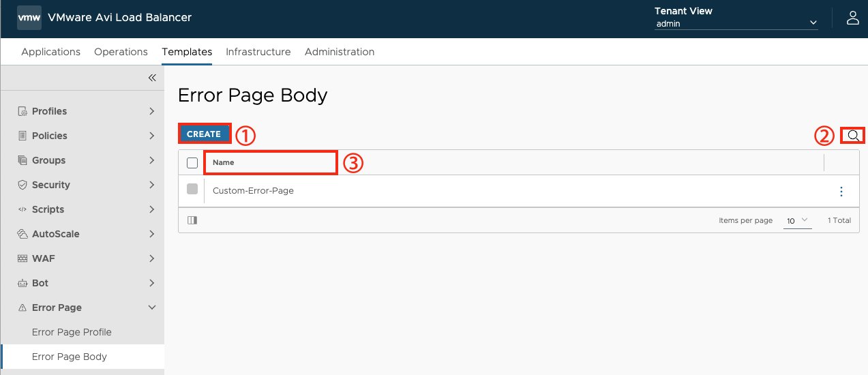Expand the Profiles section chevron
This screenshot has width=868, height=375.
coord(152,111)
